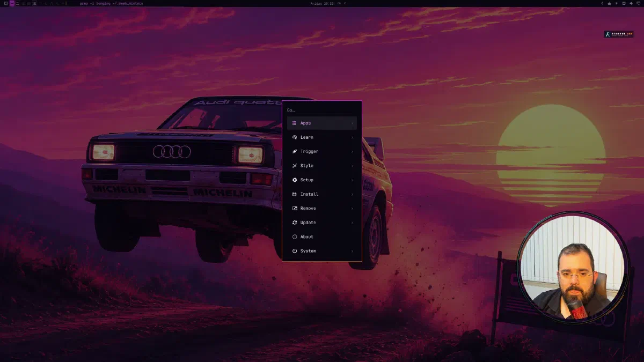Switch to the highlighted active workspace indicator
The width and height of the screenshot is (644, 362).
[x=12, y=3]
